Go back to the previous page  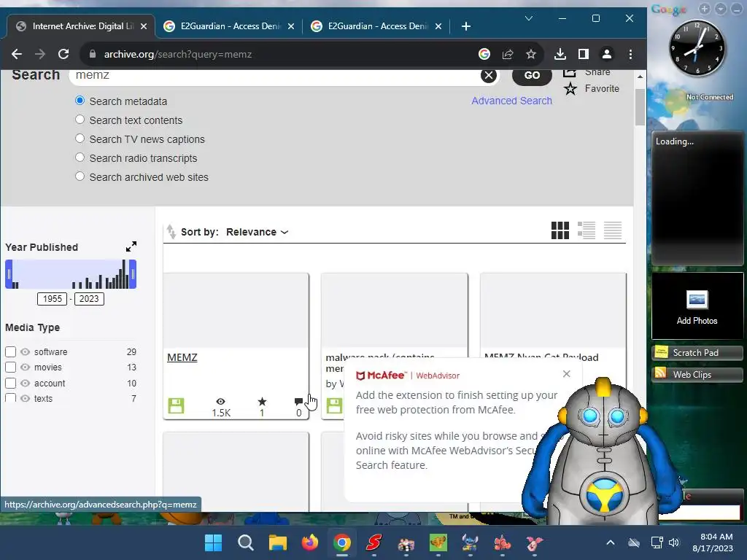coord(17,54)
